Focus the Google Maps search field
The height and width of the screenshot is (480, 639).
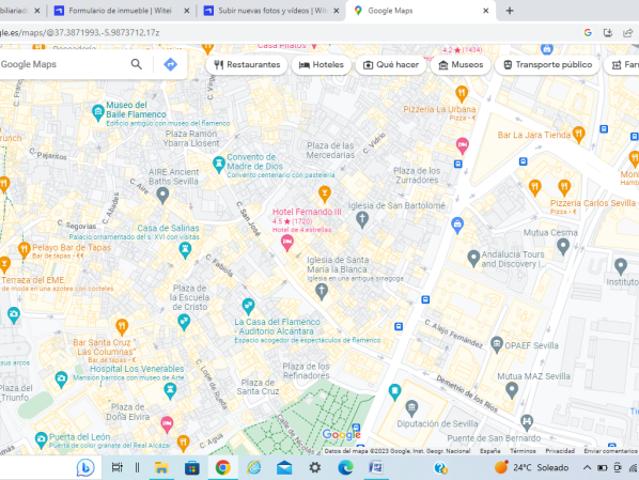click(x=63, y=64)
